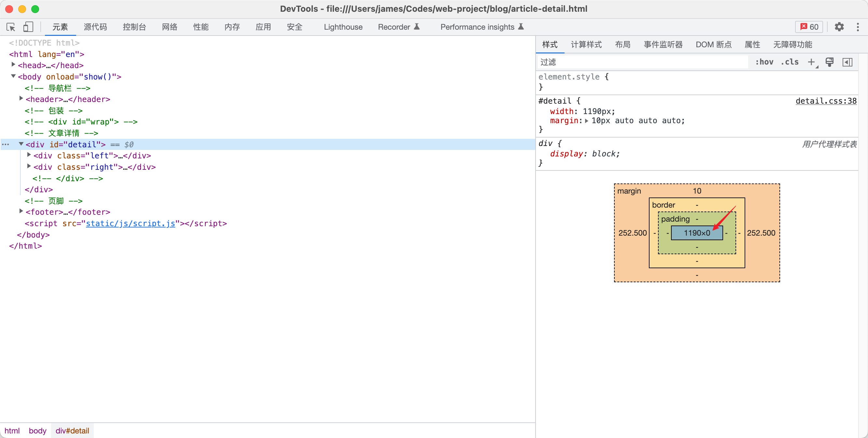Viewport: 868px width, 438px height.
Task: Click the 1190×0 content box
Action: (x=696, y=233)
